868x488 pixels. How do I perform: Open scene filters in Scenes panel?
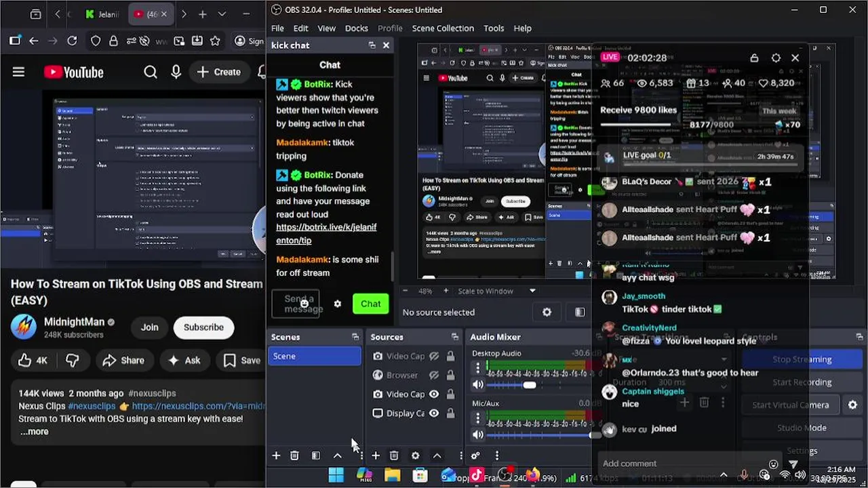point(316,455)
